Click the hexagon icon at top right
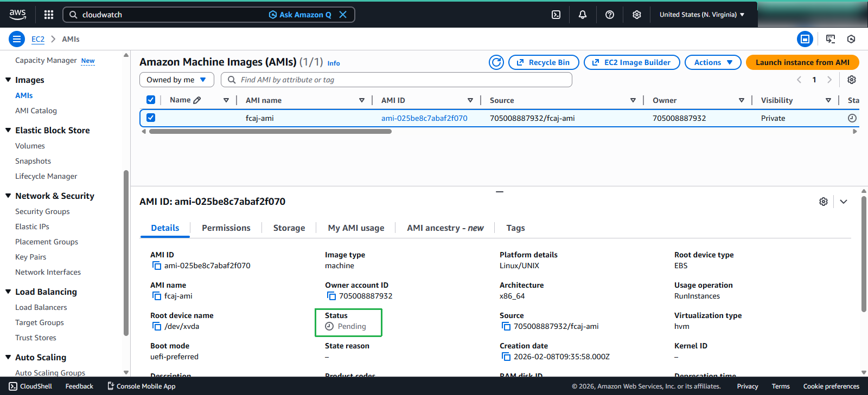Viewport: 868px width, 395px height. (x=851, y=39)
